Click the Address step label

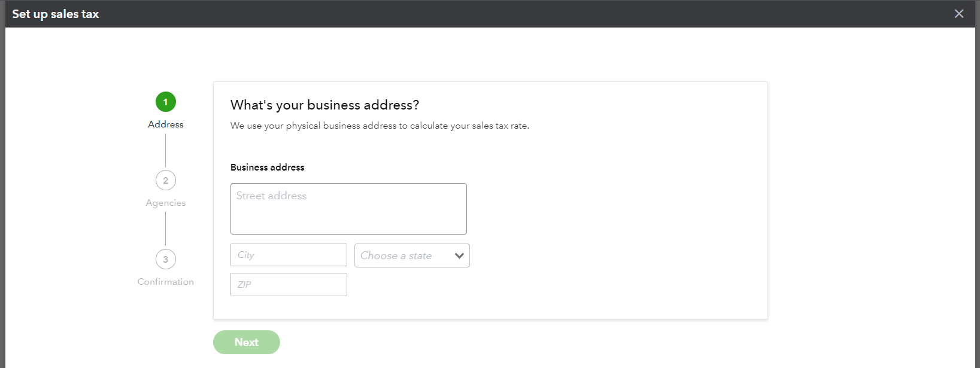click(166, 124)
